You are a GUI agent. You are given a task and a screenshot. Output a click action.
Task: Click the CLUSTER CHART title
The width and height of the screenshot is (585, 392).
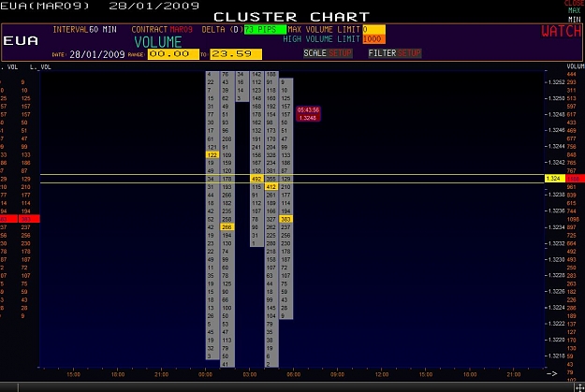tap(291, 17)
